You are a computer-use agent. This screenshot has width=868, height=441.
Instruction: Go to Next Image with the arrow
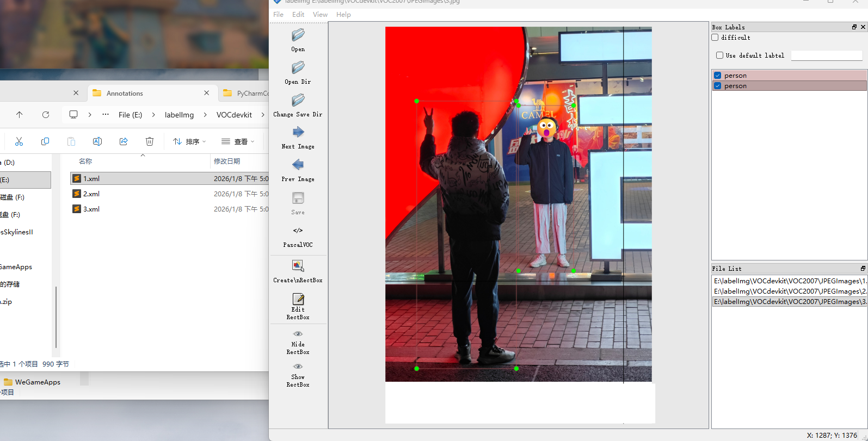(298, 132)
